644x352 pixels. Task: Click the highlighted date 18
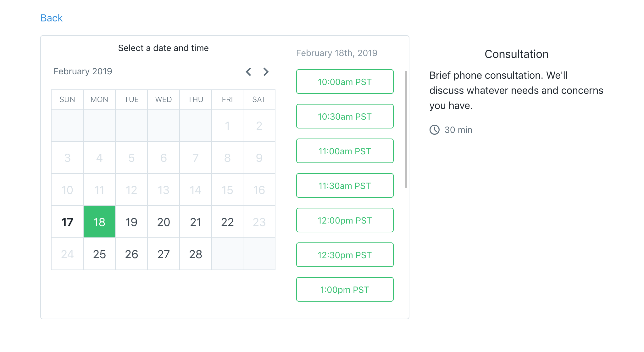(99, 222)
